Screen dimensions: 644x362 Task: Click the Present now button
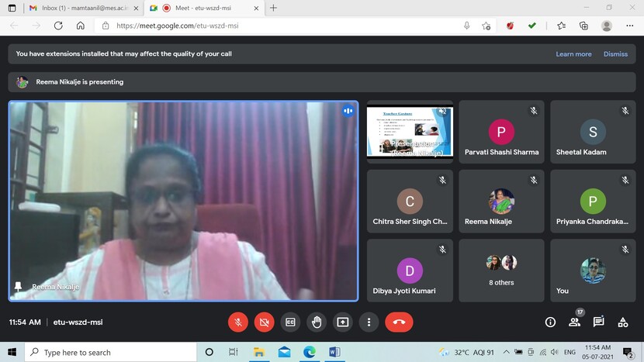click(342, 322)
